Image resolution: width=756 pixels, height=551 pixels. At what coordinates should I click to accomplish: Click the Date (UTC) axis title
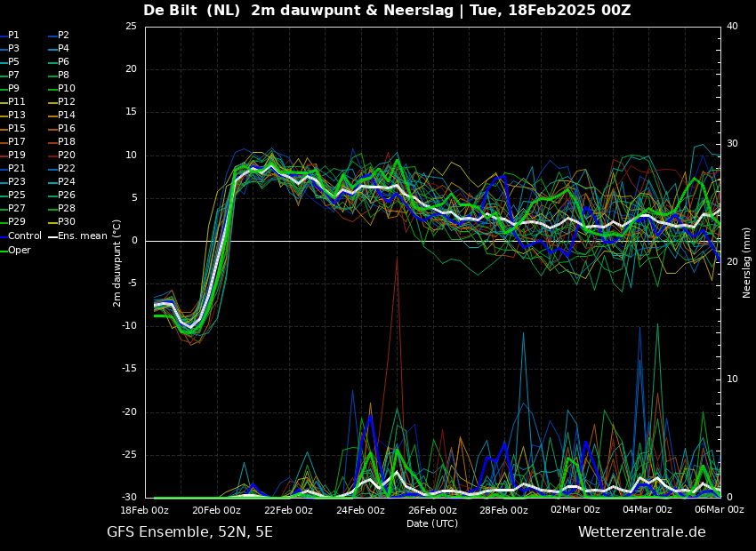pos(432,523)
